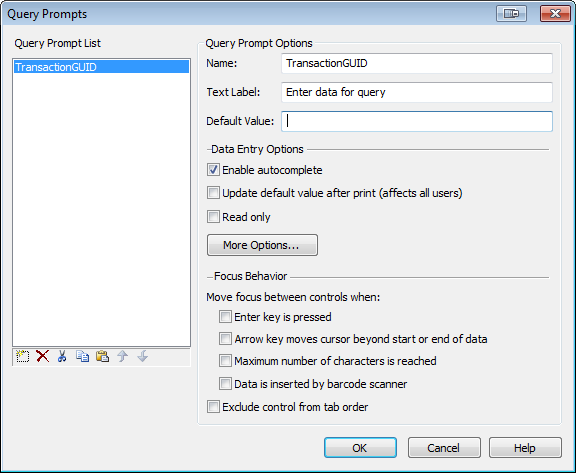Move prompt down arrow icon

pos(143,356)
